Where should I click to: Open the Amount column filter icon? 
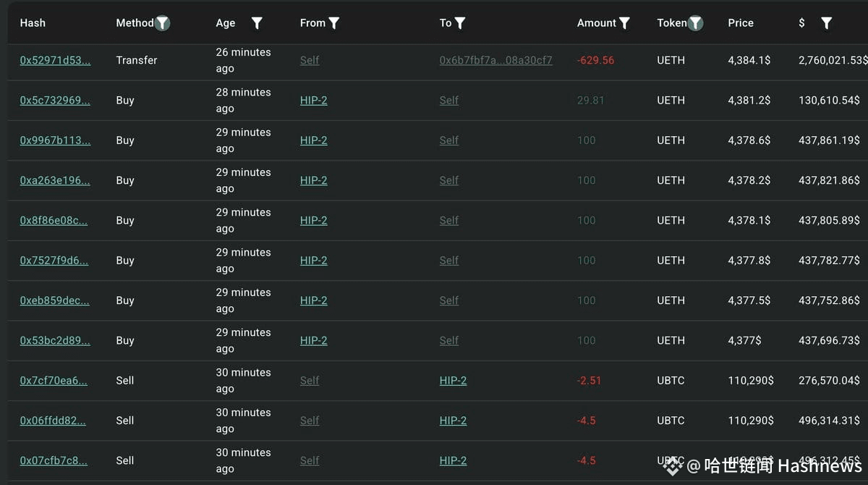[625, 23]
